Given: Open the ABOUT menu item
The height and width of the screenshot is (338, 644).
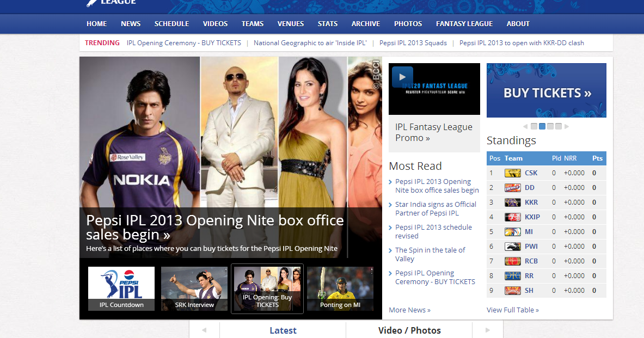Looking at the screenshot, I should point(518,24).
